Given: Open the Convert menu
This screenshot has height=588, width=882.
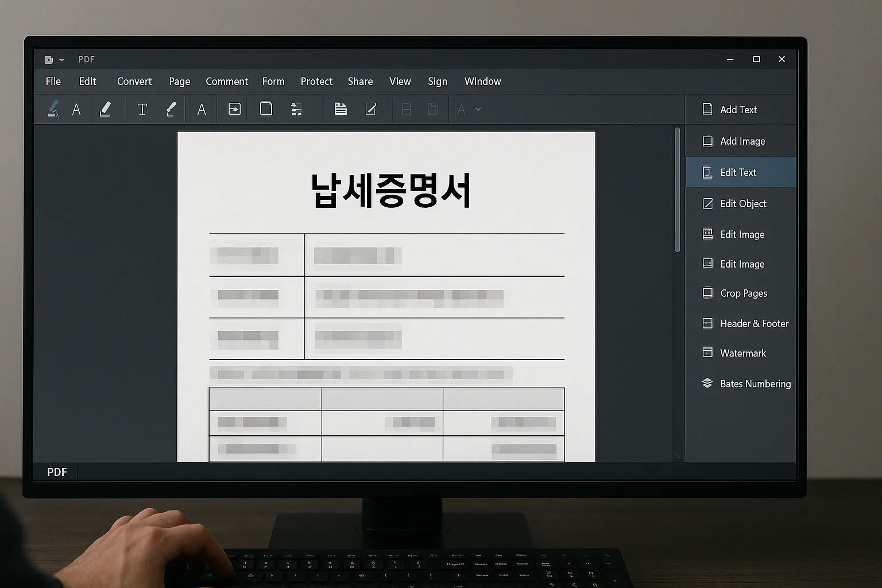Looking at the screenshot, I should click(x=134, y=82).
